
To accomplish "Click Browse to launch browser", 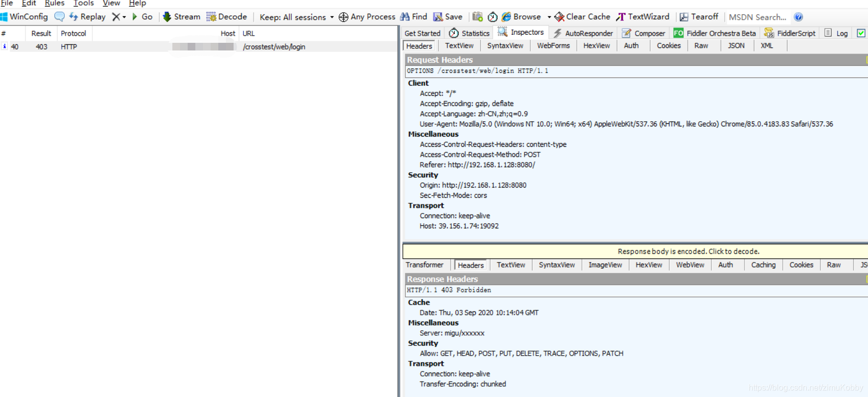I will 521,17.
